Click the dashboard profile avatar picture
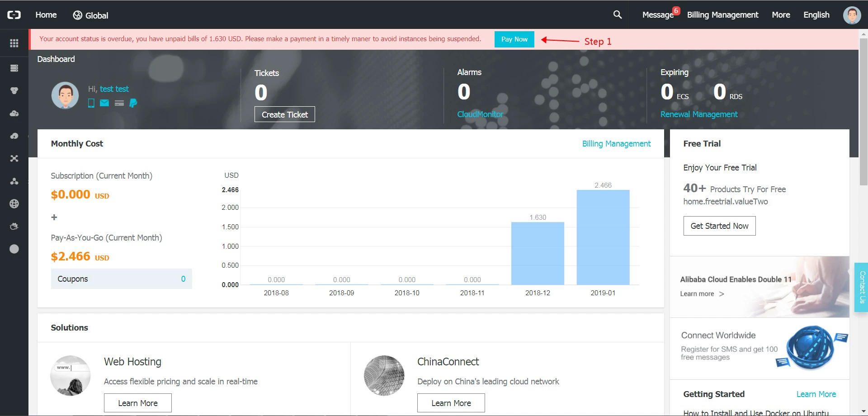The image size is (868, 416). click(65, 95)
